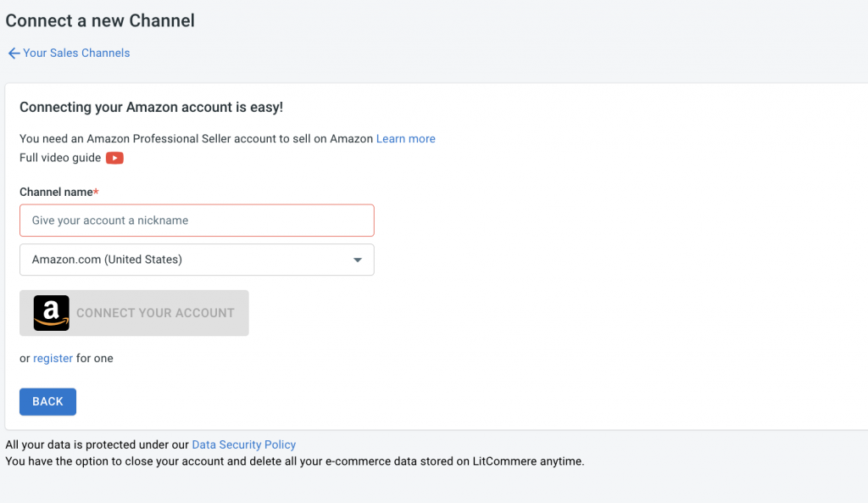Follow the register link
Viewport: 868px width, 503px height.
(53, 359)
